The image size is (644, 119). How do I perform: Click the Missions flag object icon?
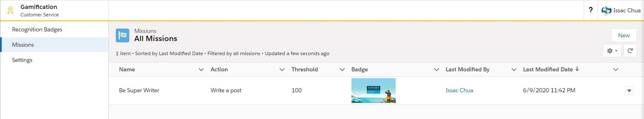[x=122, y=35]
